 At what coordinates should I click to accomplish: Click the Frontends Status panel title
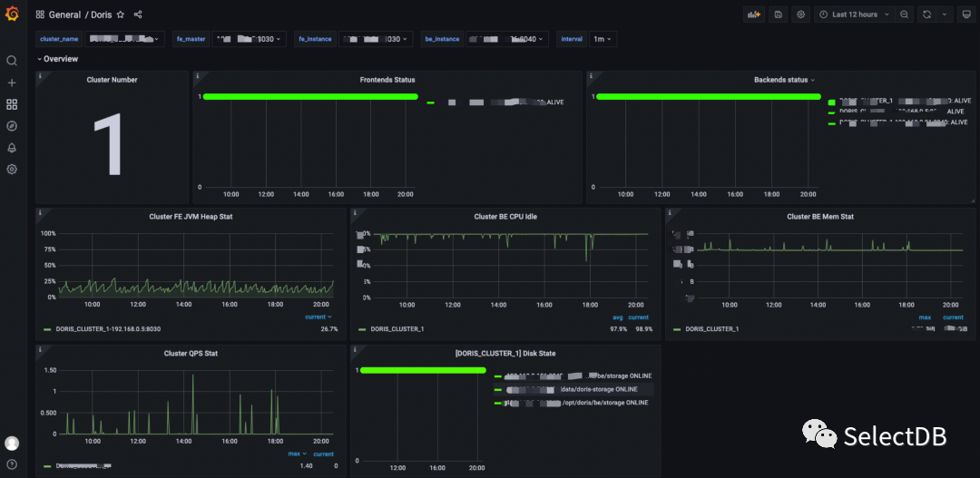387,80
